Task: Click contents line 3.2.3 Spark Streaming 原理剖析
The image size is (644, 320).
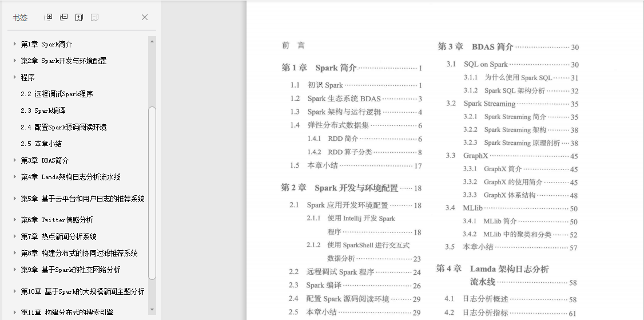Action: pos(521,143)
